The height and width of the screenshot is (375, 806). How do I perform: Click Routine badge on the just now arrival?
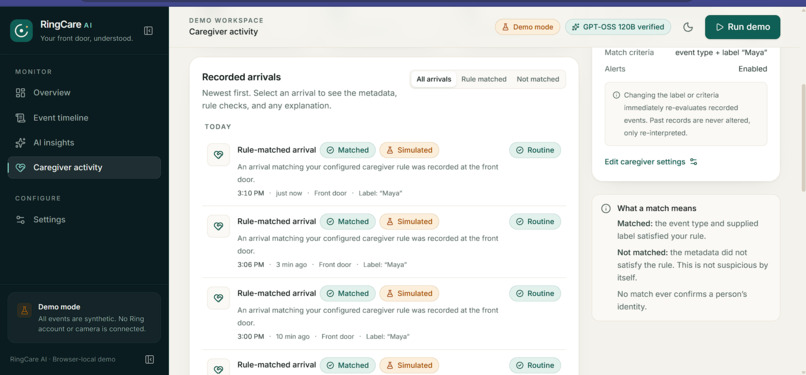pyautogui.click(x=535, y=150)
